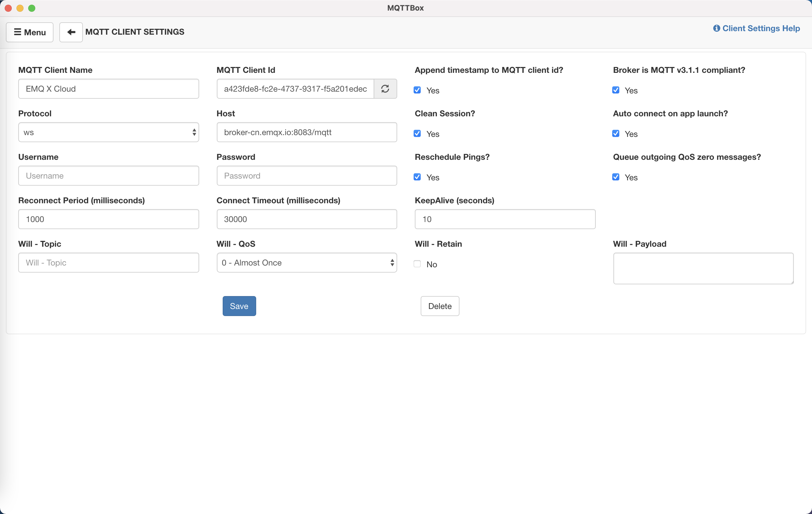Image resolution: width=812 pixels, height=514 pixels.
Task: Click the Save button
Action: (x=239, y=306)
